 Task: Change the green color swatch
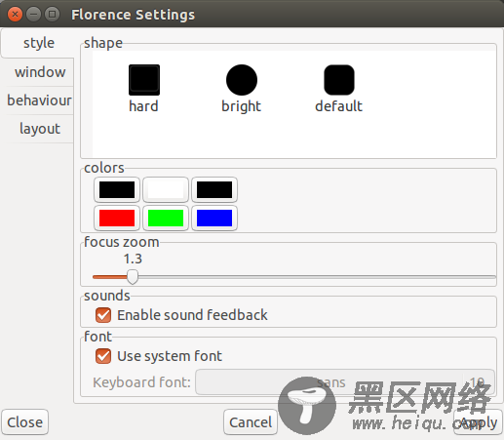(x=166, y=218)
